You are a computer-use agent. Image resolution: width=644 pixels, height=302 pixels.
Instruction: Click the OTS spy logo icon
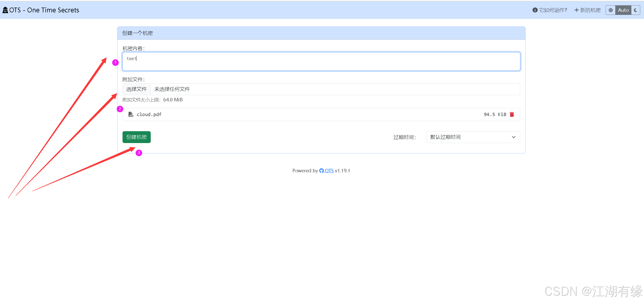(5, 10)
